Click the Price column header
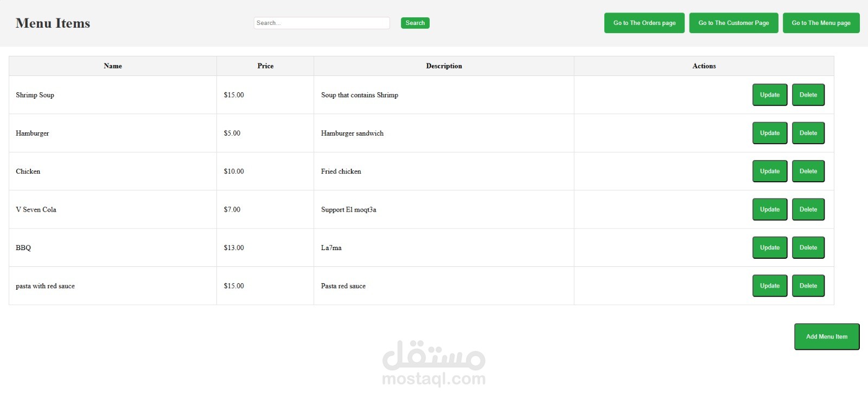Image resolution: width=868 pixels, height=396 pixels. 265,66
